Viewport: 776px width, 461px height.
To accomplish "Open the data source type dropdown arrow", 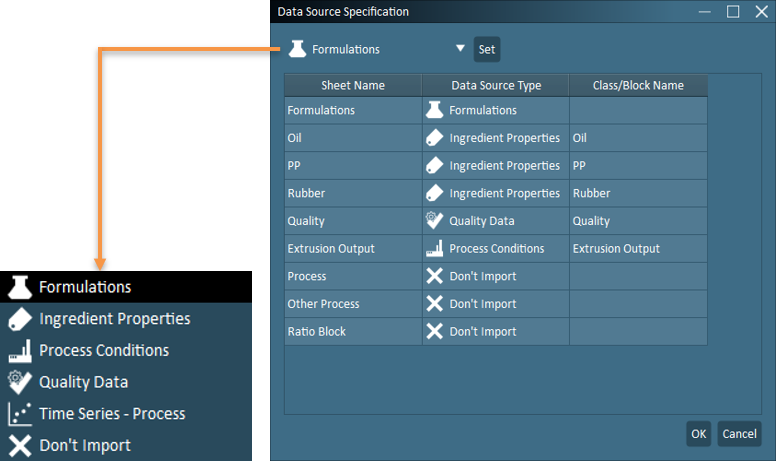I will click(x=460, y=48).
